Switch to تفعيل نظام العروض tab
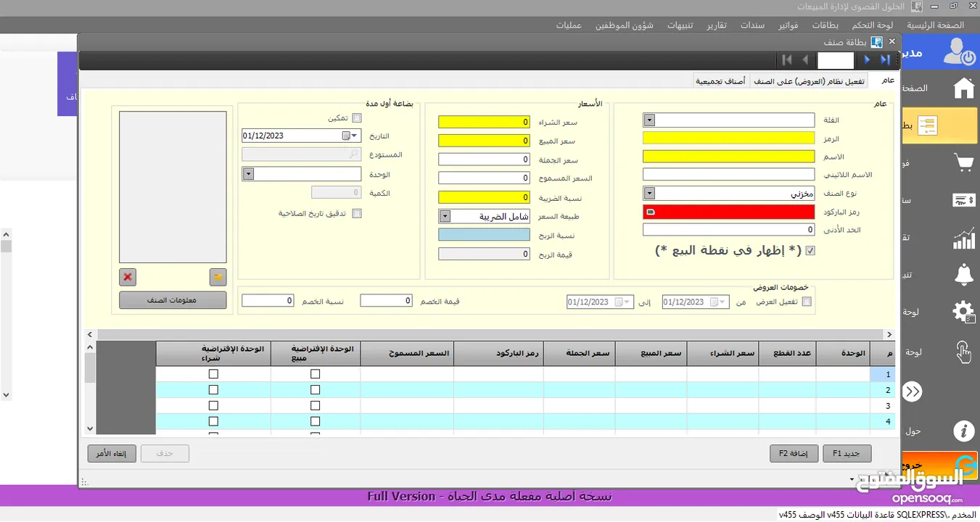Screen dimensions: 980x522 (810, 81)
